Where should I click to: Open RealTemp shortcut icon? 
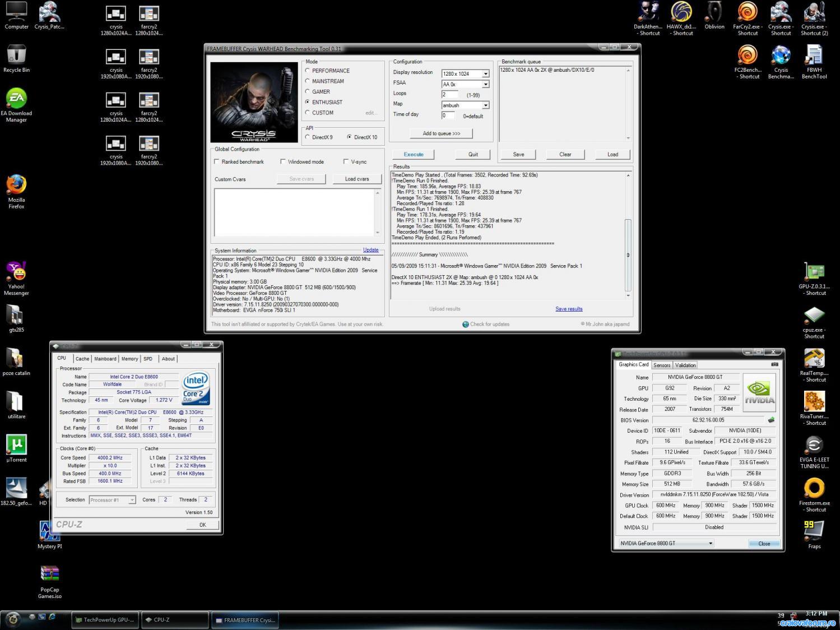tap(814, 365)
